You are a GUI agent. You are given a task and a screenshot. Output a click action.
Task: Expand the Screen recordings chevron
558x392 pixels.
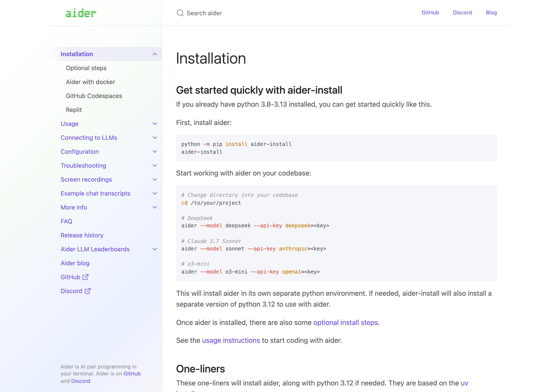155,179
